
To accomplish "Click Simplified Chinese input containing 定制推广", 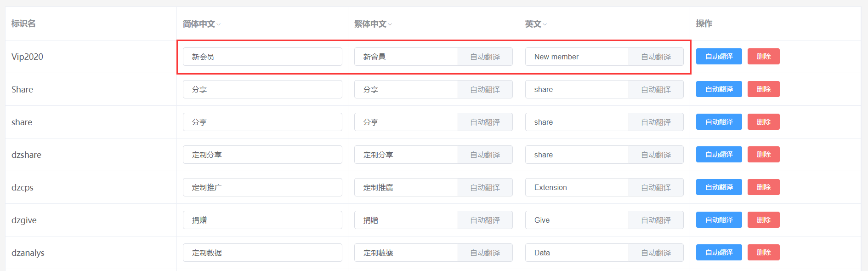I will pos(262,188).
